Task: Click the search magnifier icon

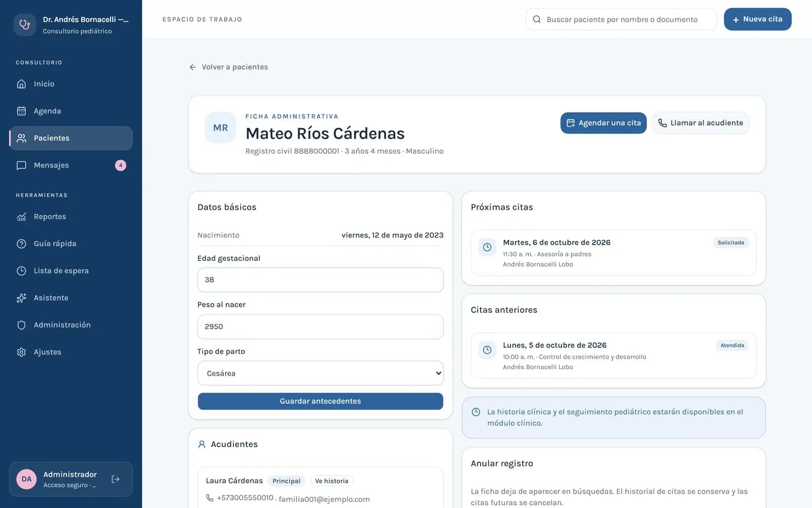Action: 536,19
